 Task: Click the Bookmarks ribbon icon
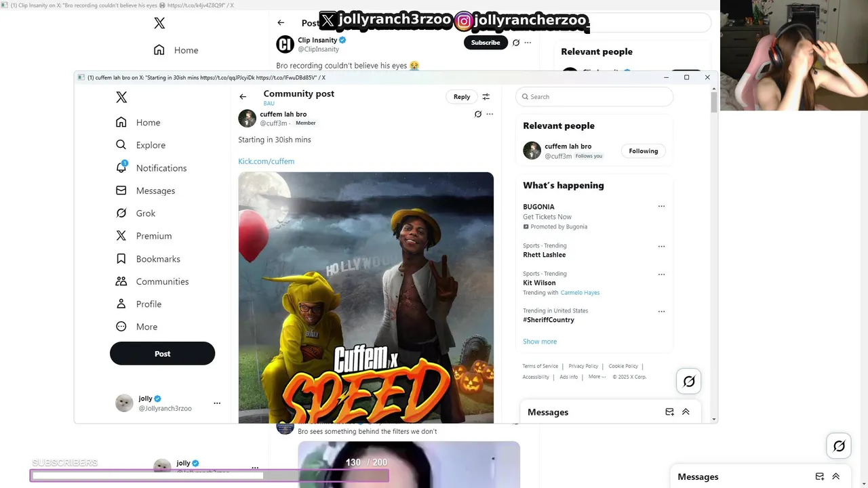[121, 259]
